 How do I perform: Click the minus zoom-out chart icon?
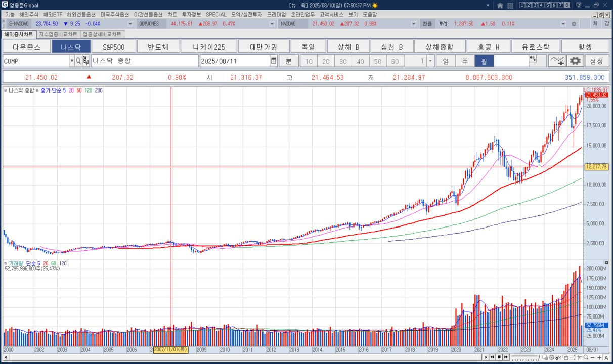coord(592,357)
